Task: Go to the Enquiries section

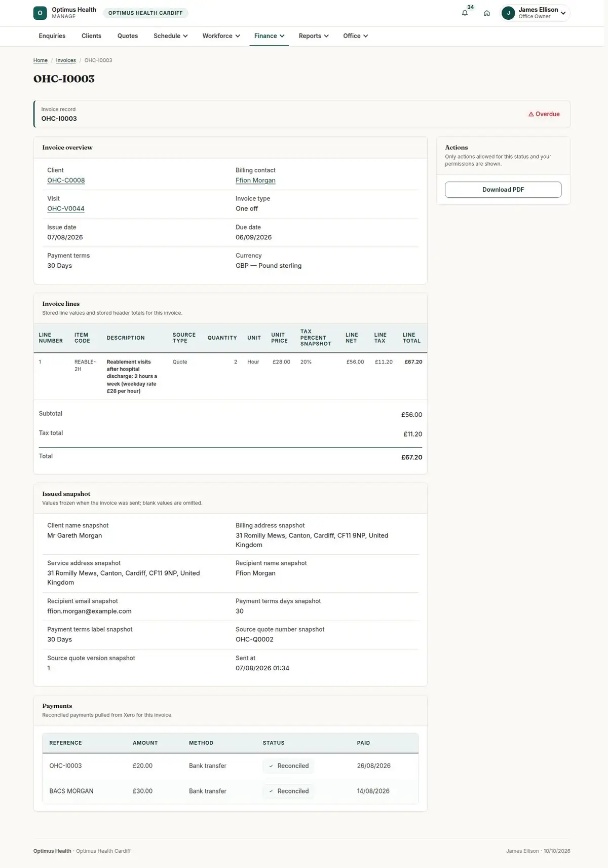Action: [x=52, y=36]
